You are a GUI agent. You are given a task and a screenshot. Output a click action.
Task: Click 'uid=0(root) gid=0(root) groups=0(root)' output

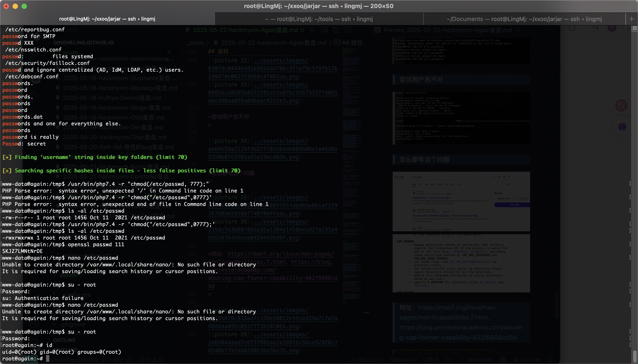click(x=62, y=352)
